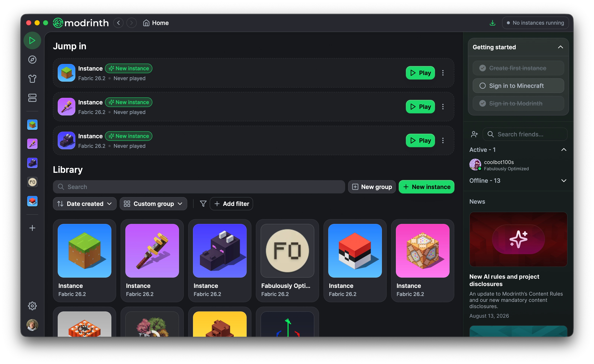This screenshot has height=364, width=594.
Task: Toggle Sign in to Modrinth checklist item
Action: pos(518,104)
